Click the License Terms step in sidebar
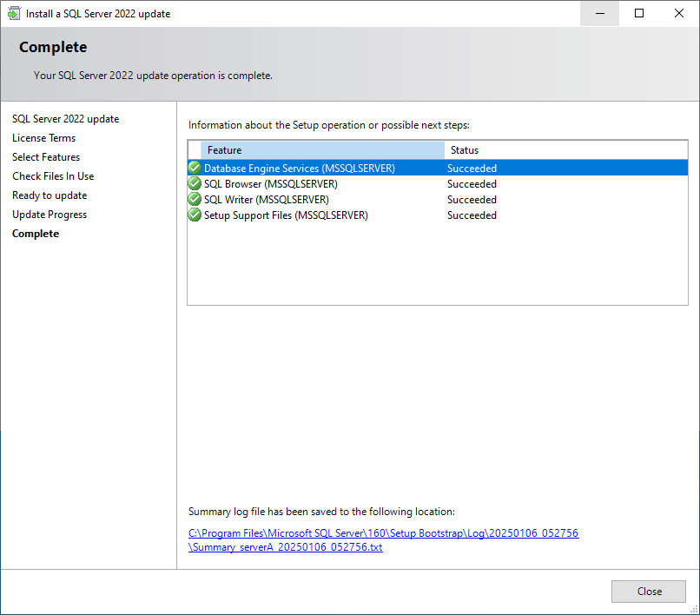 [x=43, y=138]
